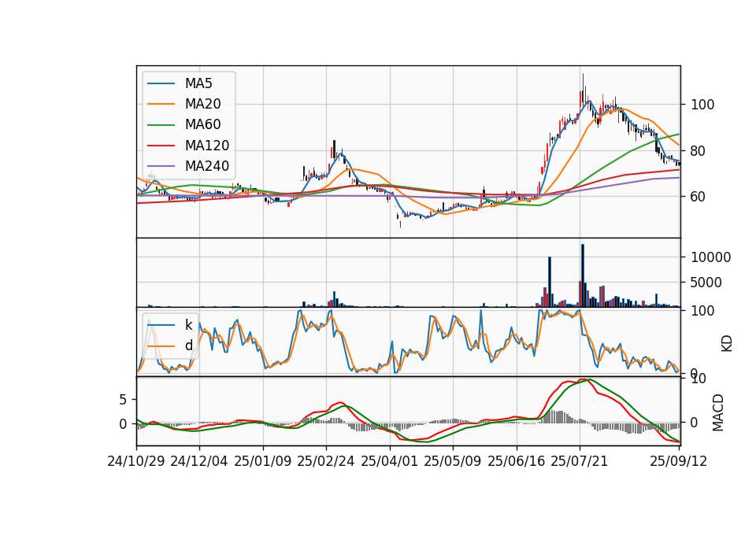756x543 pixels.
Task: Click the price axis value 100
Action: (702, 105)
